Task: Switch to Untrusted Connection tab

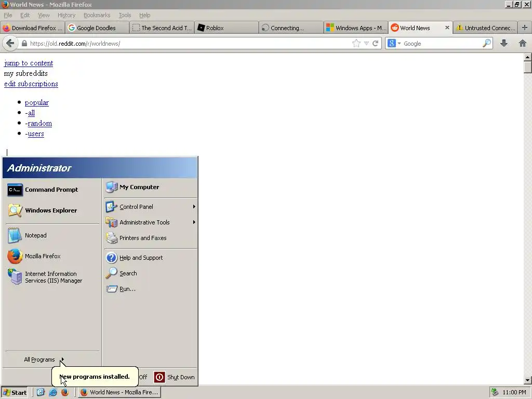Action: [486, 28]
